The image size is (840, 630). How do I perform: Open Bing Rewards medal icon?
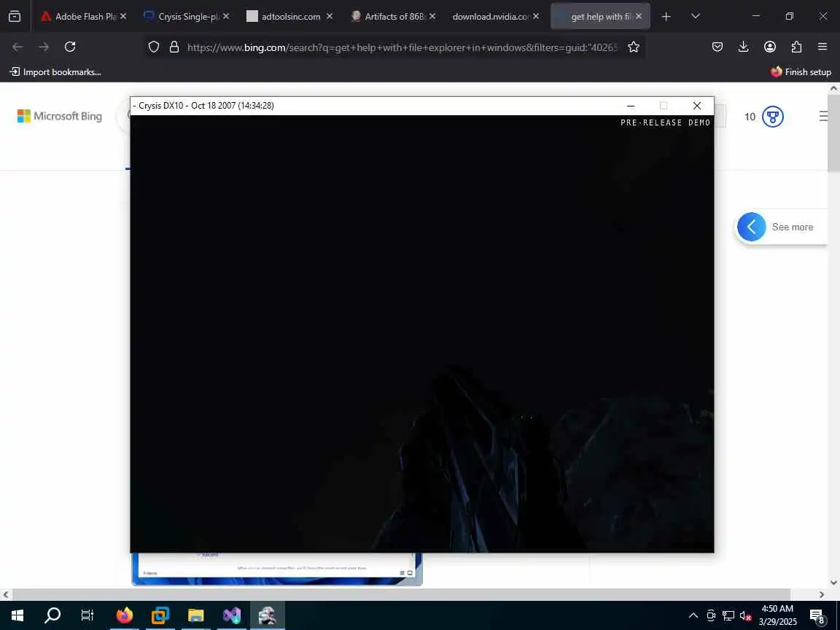coord(772,116)
